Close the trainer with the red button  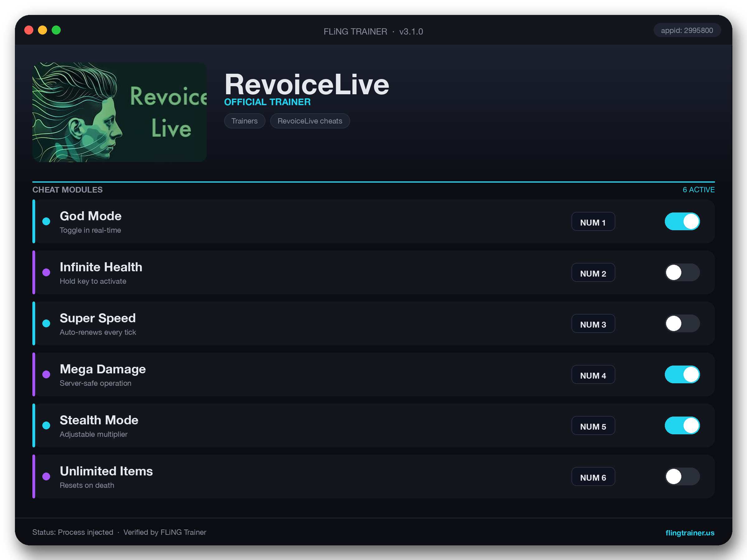click(29, 30)
